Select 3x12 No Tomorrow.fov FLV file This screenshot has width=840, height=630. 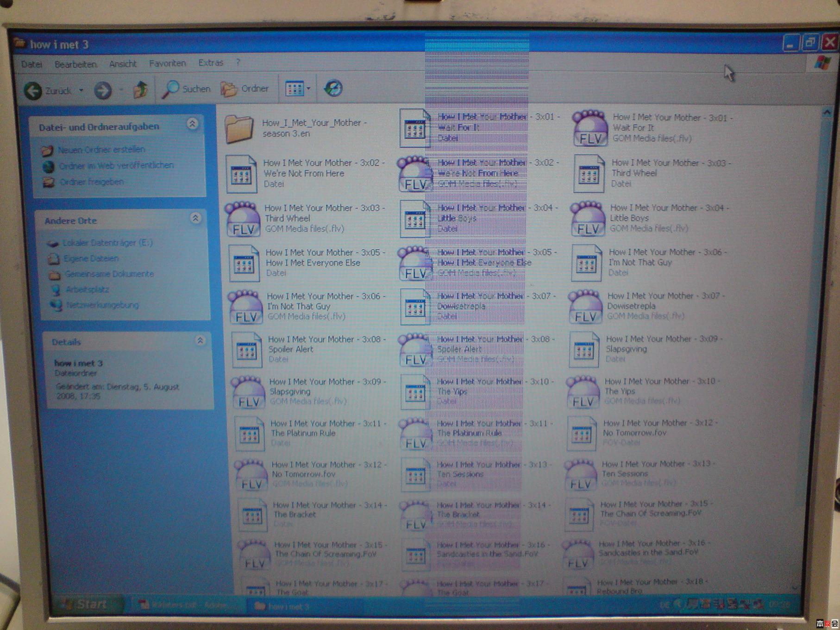pyautogui.click(x=311, y=474)
